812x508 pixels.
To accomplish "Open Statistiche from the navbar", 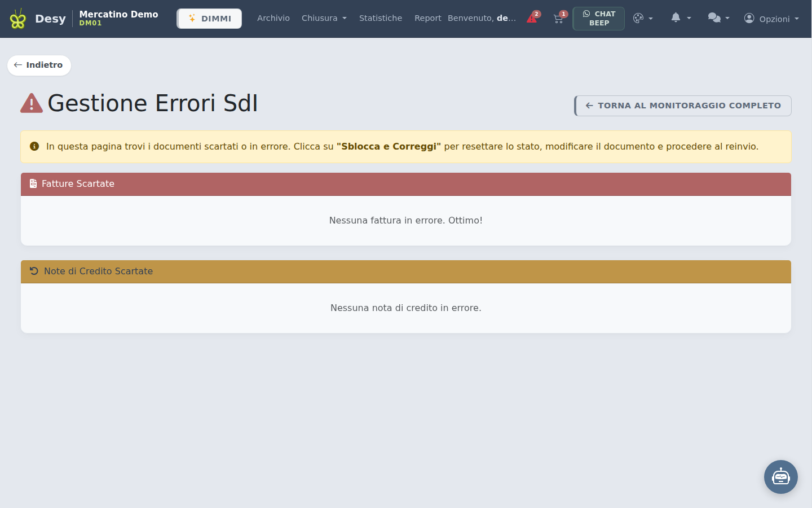I will click(x=381, y=18).
